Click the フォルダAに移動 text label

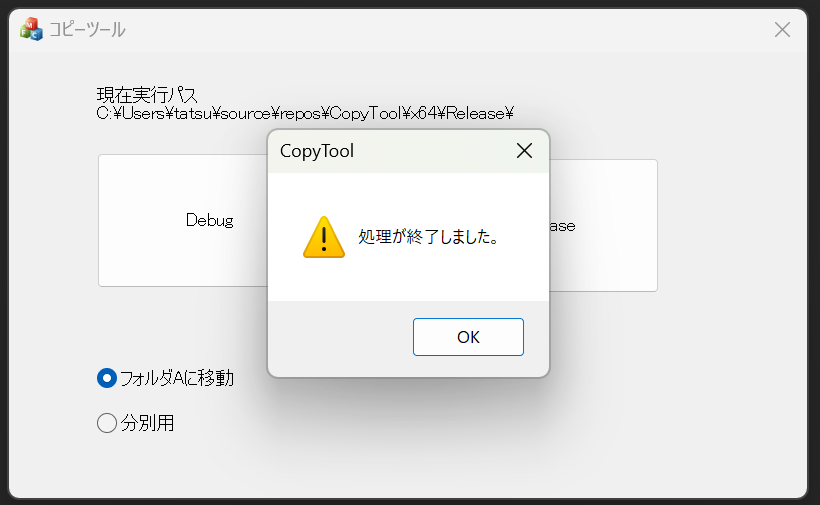[177, 378]
